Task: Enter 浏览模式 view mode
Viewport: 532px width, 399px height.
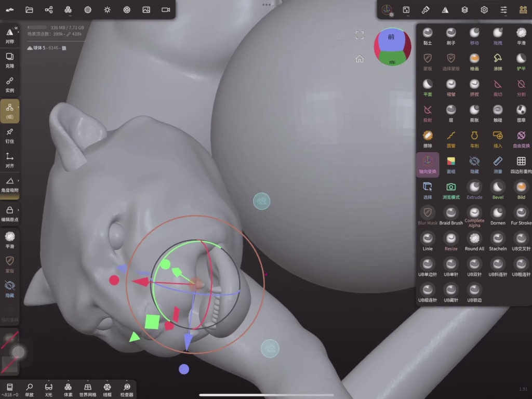Action: (x=451, y=191)
